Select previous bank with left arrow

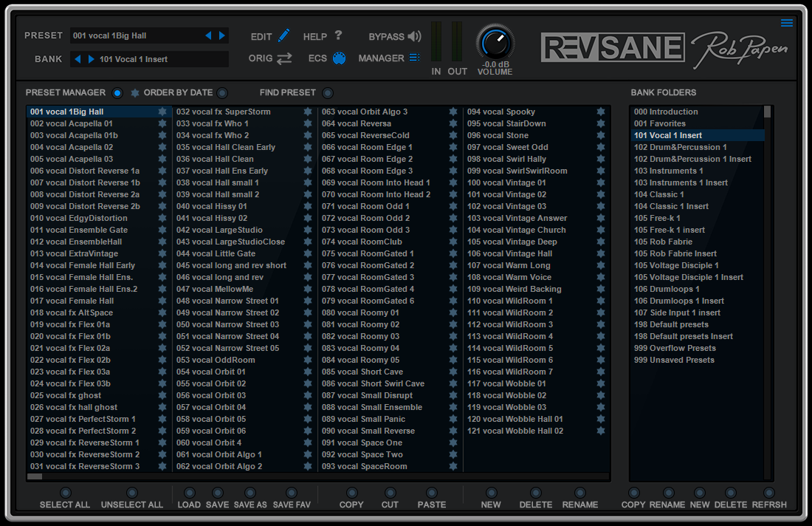pyautogui.click(x=78, y=59)
